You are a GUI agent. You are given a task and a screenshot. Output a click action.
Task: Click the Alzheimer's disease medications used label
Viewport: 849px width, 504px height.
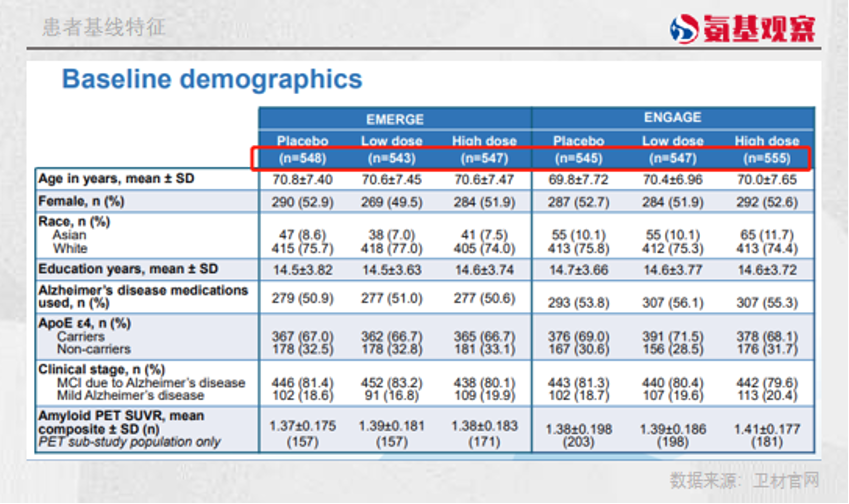tap(142, 296)
